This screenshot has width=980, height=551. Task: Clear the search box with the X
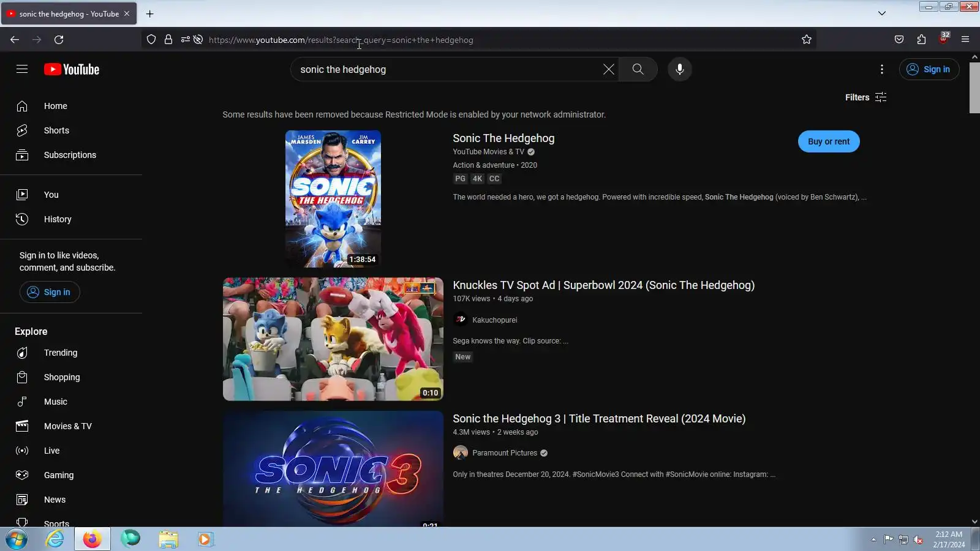[x=608, y=69]
